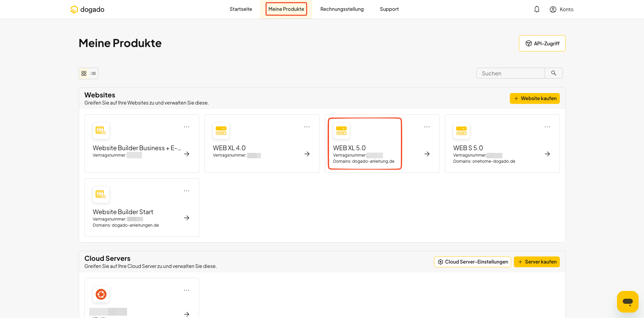Click the Website kaufen button
644x318 pixels.
click(x=535, y=98)
